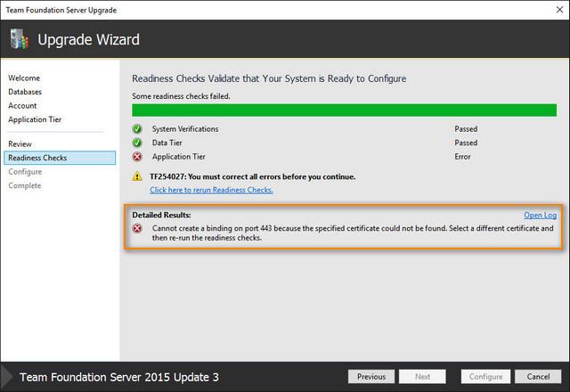The height and width of the screenshot is (392, 570).
Task: Select the red error icon for Application Tier
Action: 138,156
